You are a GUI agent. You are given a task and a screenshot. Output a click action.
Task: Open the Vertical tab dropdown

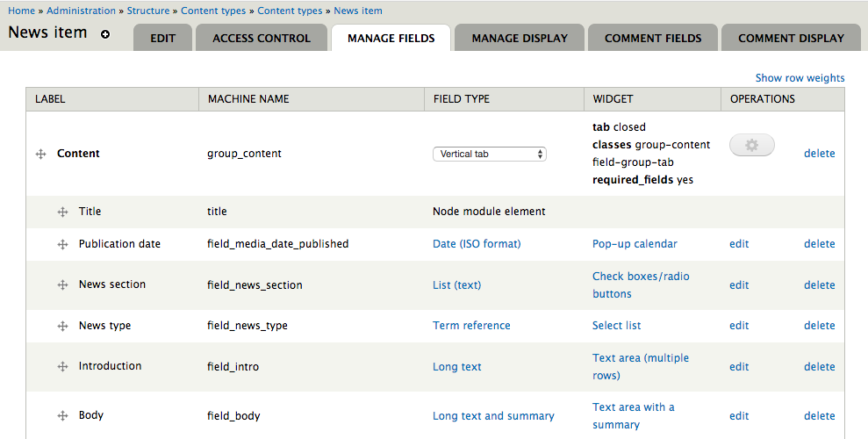click(x=490, y=154)
